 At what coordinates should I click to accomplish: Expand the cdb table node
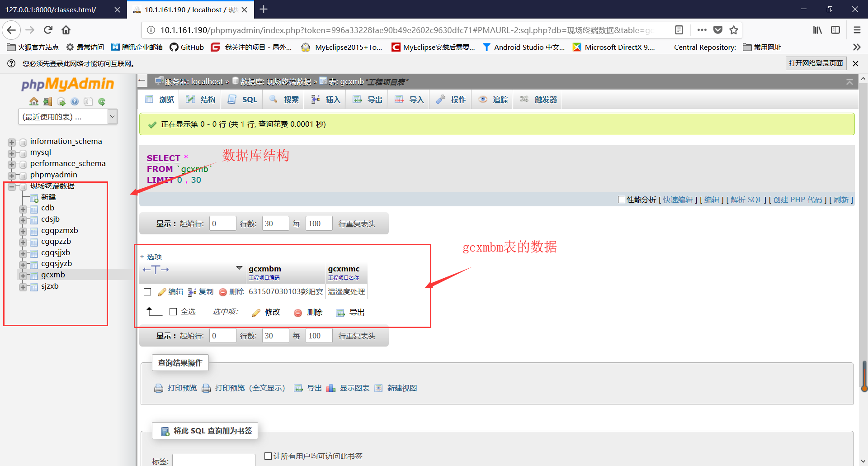[x=23, y=209]
